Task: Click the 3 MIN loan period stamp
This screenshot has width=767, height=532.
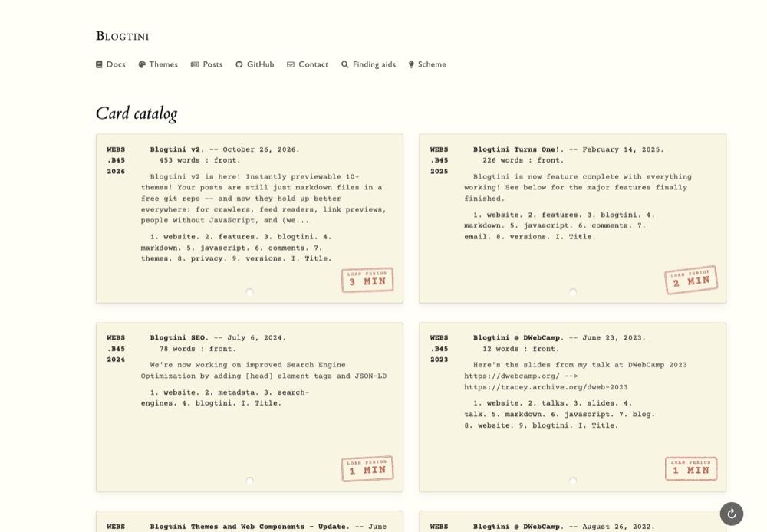Action: pos(367,280)
